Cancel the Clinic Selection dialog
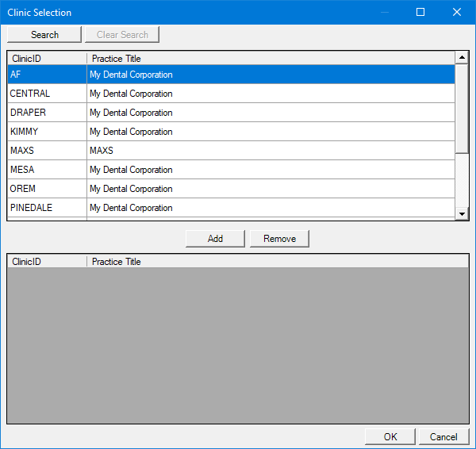This screenshot has width=476, height=449. click(443, 436)
